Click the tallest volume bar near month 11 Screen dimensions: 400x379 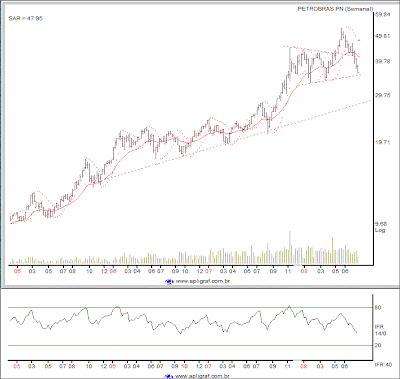pyautogui.click(x=290, y=247)
